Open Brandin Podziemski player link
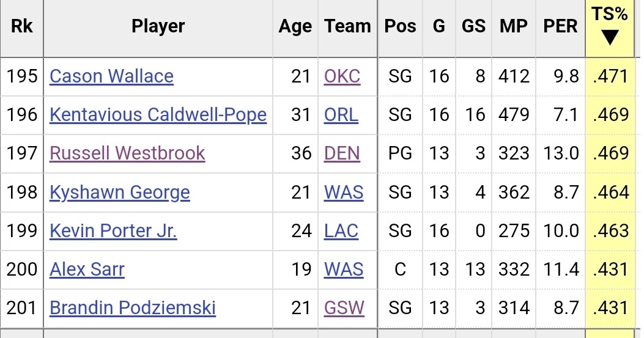 132,307
